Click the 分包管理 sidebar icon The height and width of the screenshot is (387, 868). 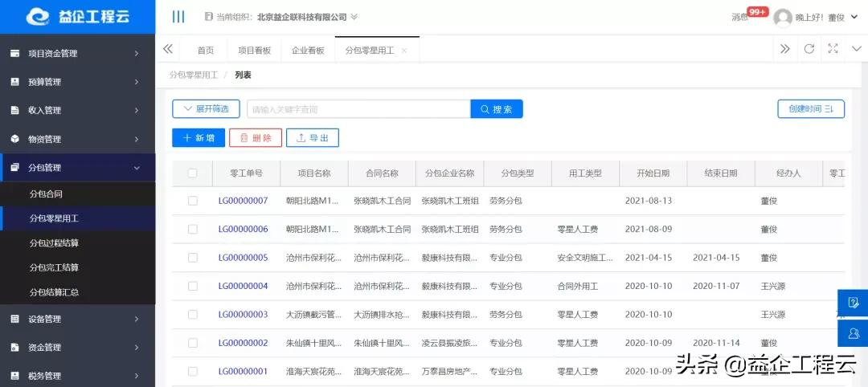coord(15,168)
